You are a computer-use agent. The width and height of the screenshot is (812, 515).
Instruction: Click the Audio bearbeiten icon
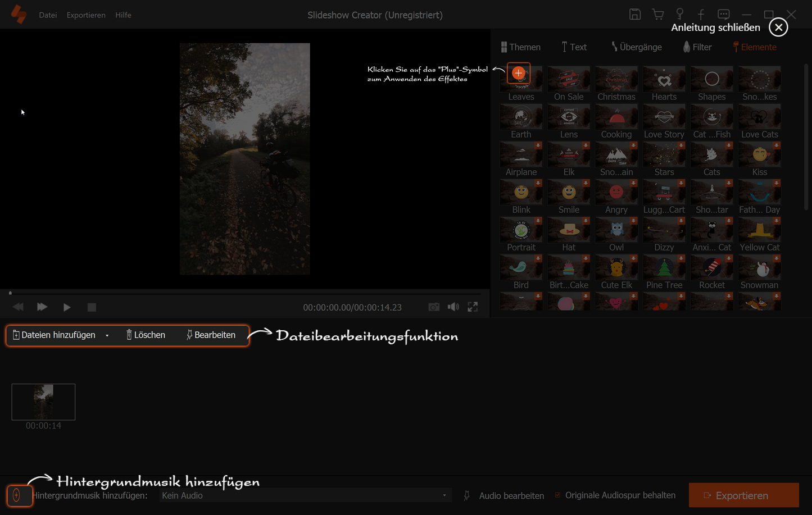coord(466,495)
